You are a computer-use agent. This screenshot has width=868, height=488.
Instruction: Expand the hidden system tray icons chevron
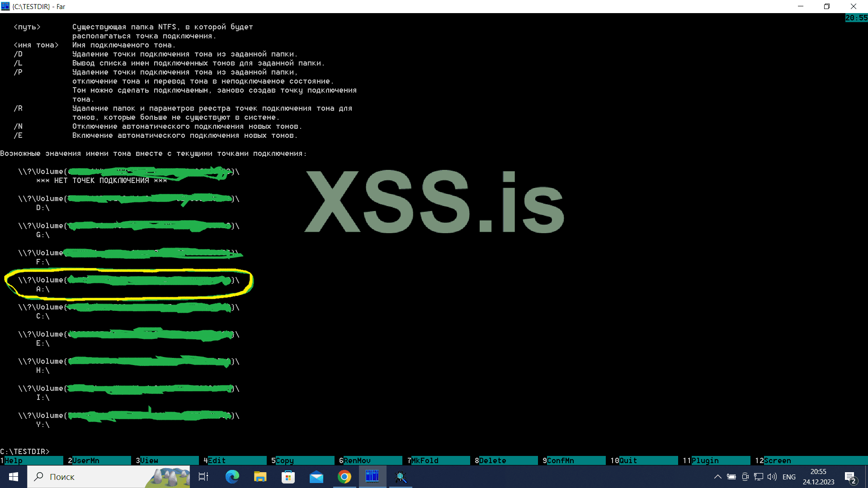coord(717,477)
